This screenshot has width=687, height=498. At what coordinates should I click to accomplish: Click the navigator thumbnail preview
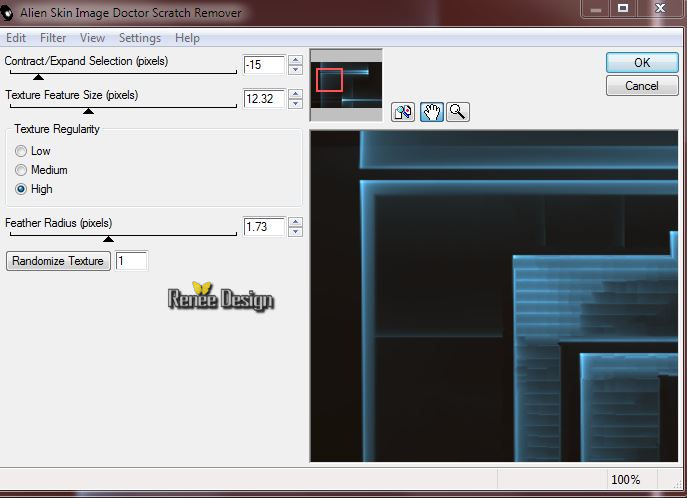click(346, 85)
